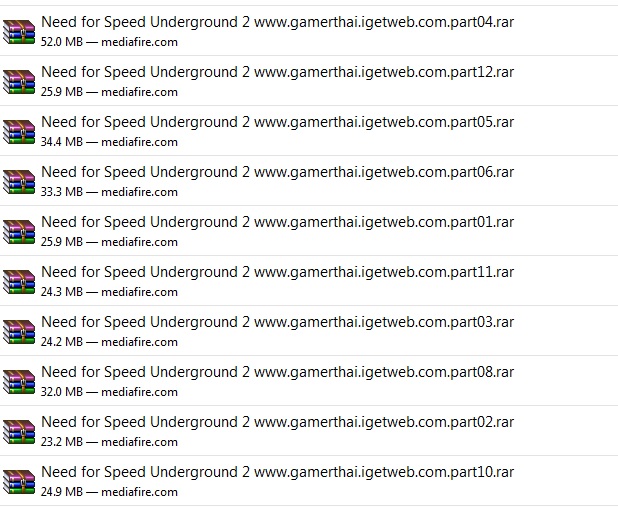
Task: Select the 32.0 MB — mediafire.com line
Action: coord(109,392)
